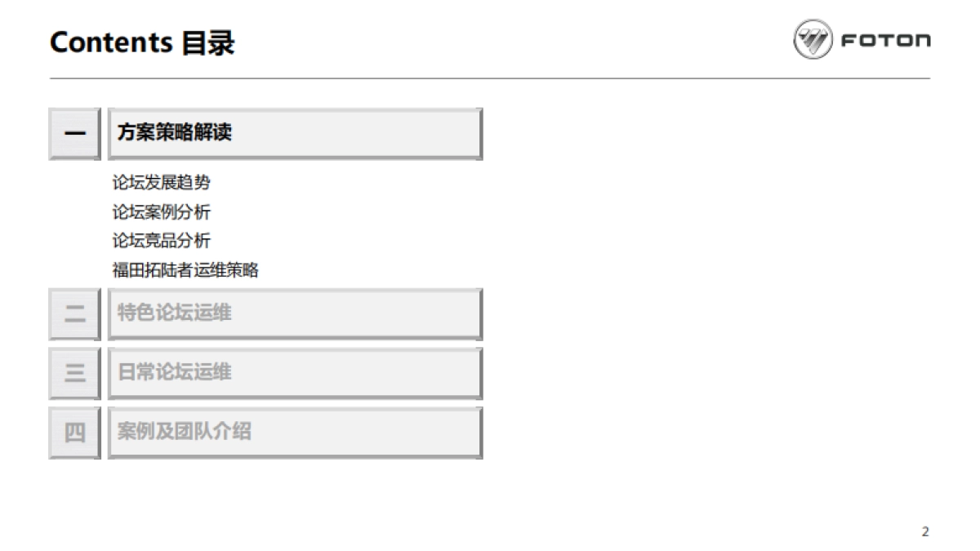Select the 二 section number box
Image resolution: width=980 pixels, height=551 pixels.
(74, 313)
